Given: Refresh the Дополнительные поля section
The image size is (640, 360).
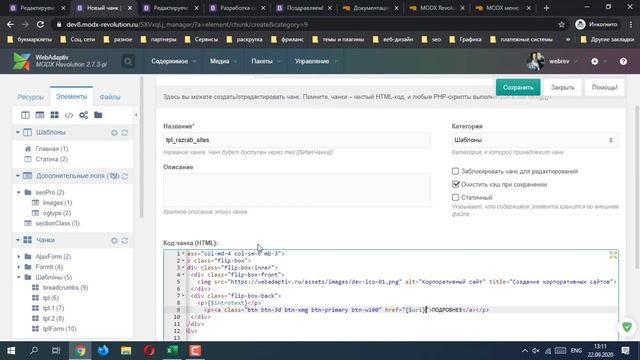Looking at the screenshot, I should pos(124,176).
